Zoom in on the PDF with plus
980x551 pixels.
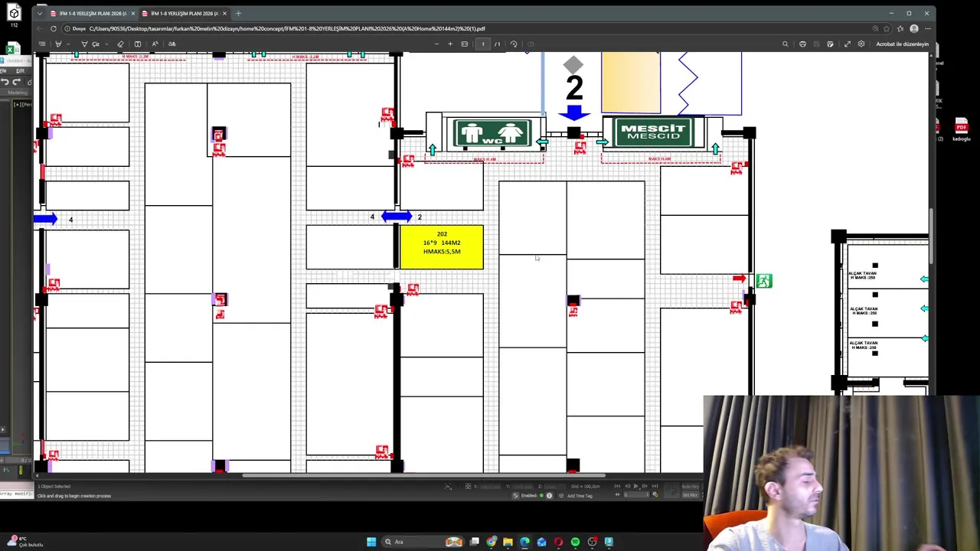click(x=450, y=44)
